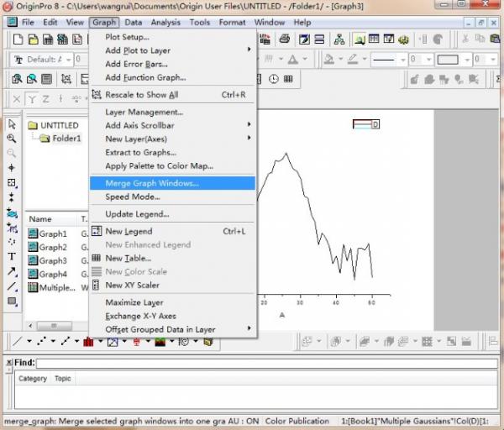This screenshot has height=430, width=504.
Task: Click the Rescale zoom toolbar icon
Action: coord(66,79)
